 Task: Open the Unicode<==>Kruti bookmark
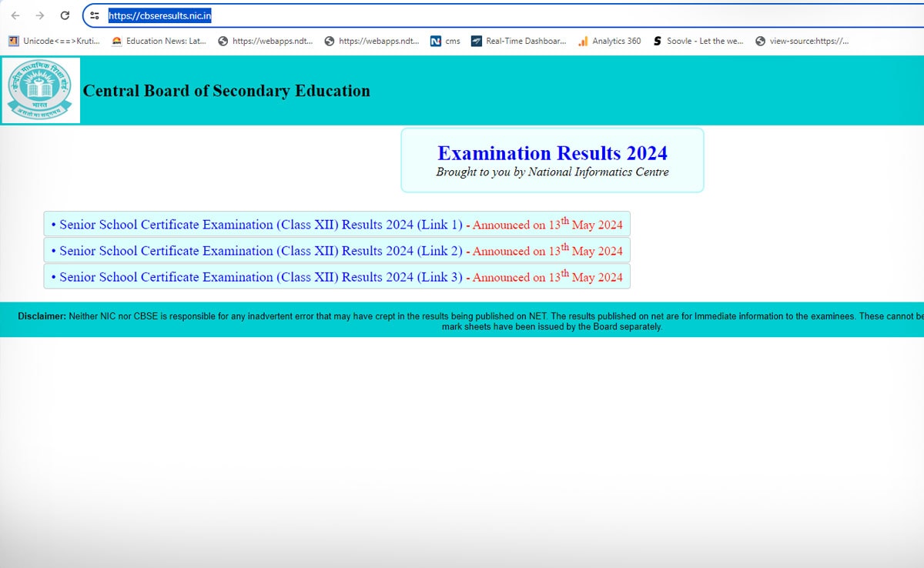54,41
